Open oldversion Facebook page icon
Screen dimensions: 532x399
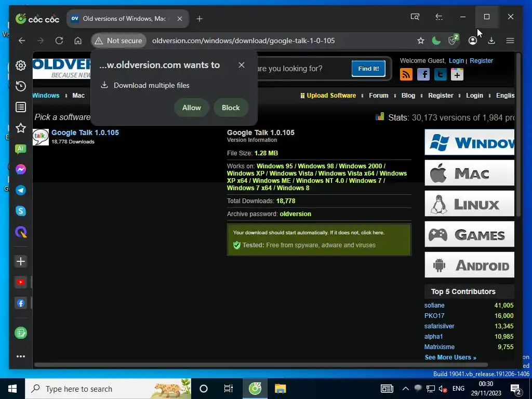[x=423, y=74]
